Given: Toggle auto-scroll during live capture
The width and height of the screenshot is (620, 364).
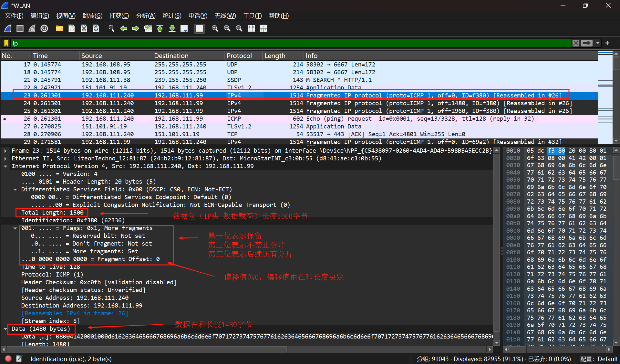Looking at the screenshot, I should [184, 29].
